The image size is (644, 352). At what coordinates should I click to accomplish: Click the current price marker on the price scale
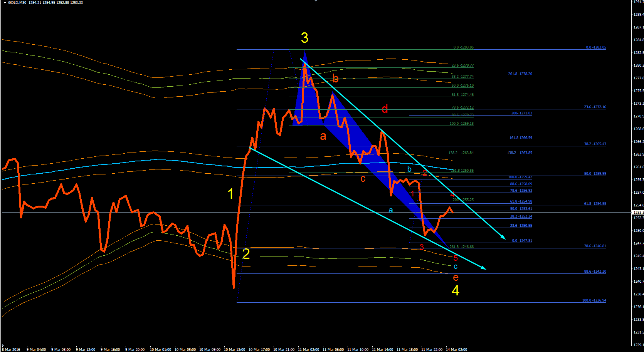coord(638,212)
